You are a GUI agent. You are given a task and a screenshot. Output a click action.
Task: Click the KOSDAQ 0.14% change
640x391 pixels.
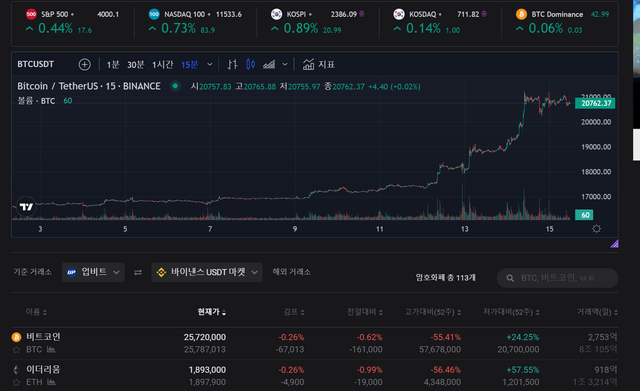[x=423, y=29]
